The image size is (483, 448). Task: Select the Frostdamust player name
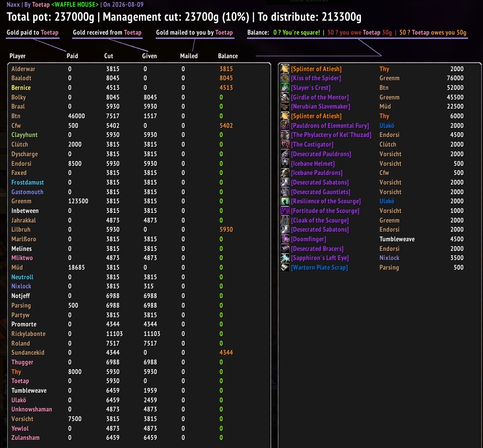pos(28,182)
